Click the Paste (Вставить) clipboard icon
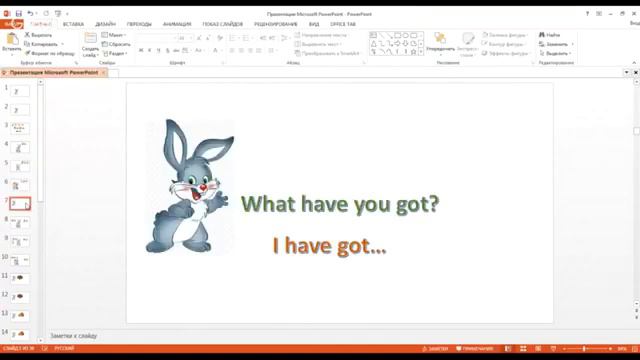640x360 pixels. [12, 39]
